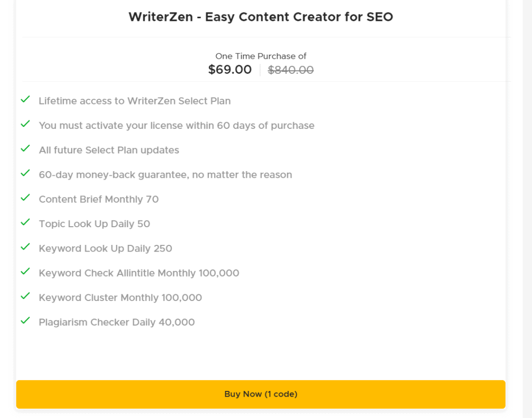This screenshot has width=532, height=418.
Task: Click the checkmark beside Lifetime access
Action: tap(25, 99)
